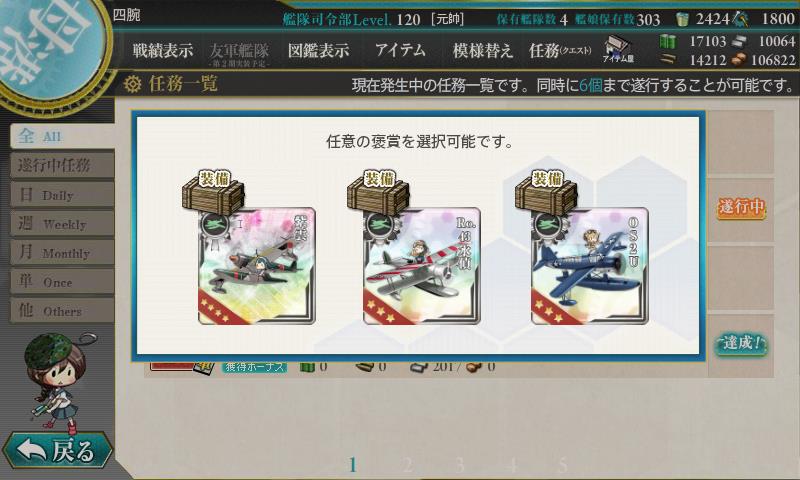Screen dimensions: 800x480
Task: Click the wooden equipment crate above Shiun
Action: [x=213, y=191]
